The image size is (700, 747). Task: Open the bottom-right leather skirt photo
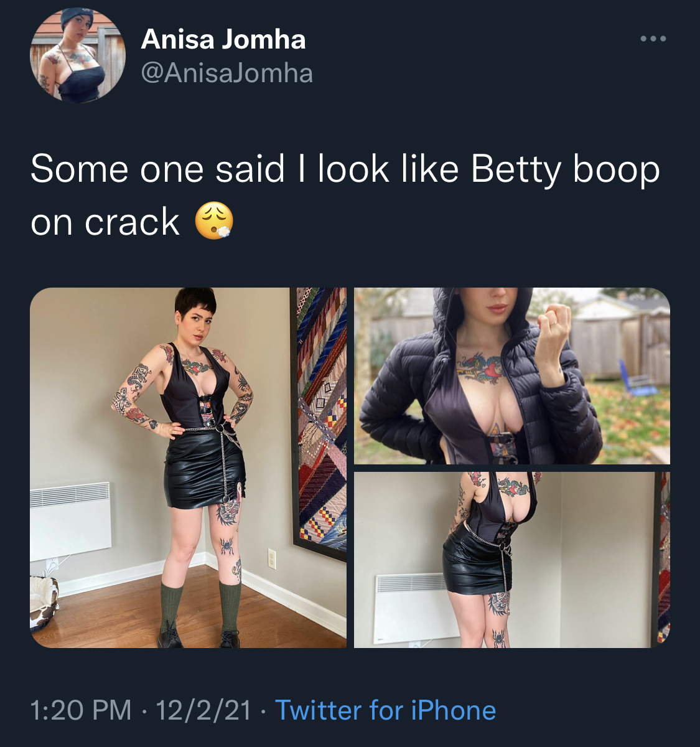(512, 560)
